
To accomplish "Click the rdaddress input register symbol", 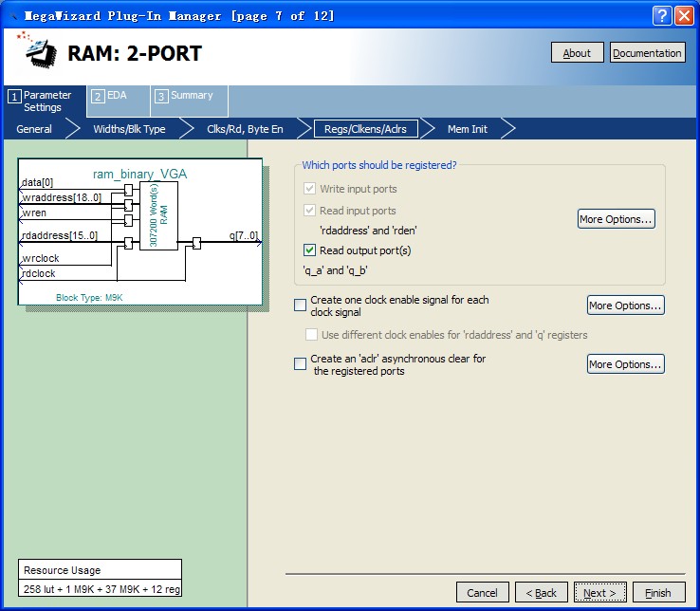I will (x=129, y=243).
